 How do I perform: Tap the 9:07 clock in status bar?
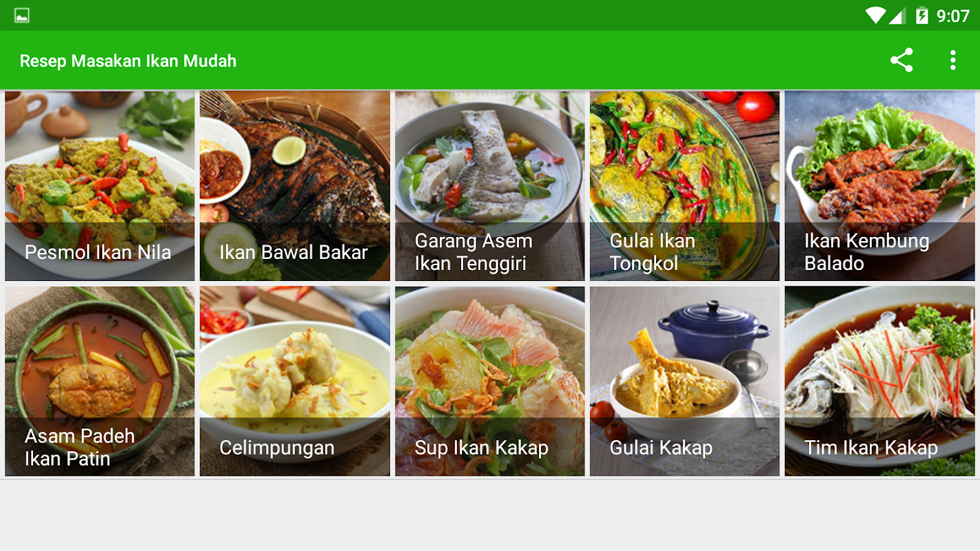pos(953,15)
